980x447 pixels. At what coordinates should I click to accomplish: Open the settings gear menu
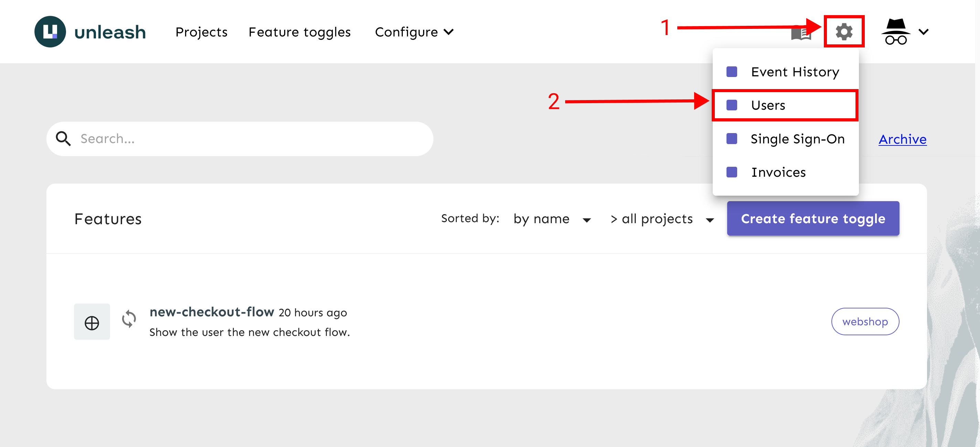[x=843, y=32]
